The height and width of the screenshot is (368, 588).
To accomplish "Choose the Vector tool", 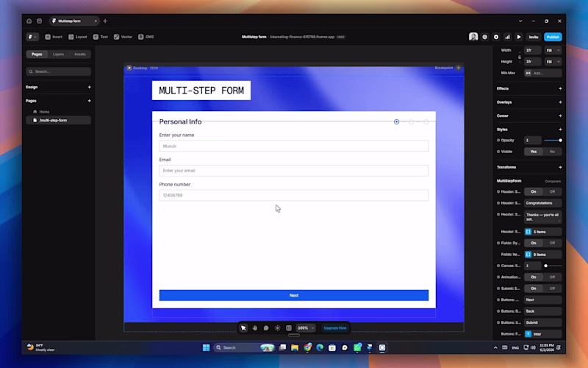I will point(123,37).
